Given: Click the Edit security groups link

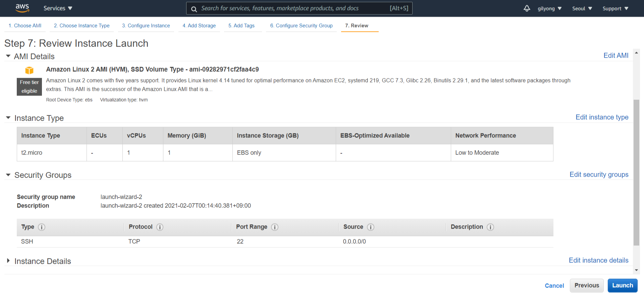Looking at the screenshot, I should (599, 174).
